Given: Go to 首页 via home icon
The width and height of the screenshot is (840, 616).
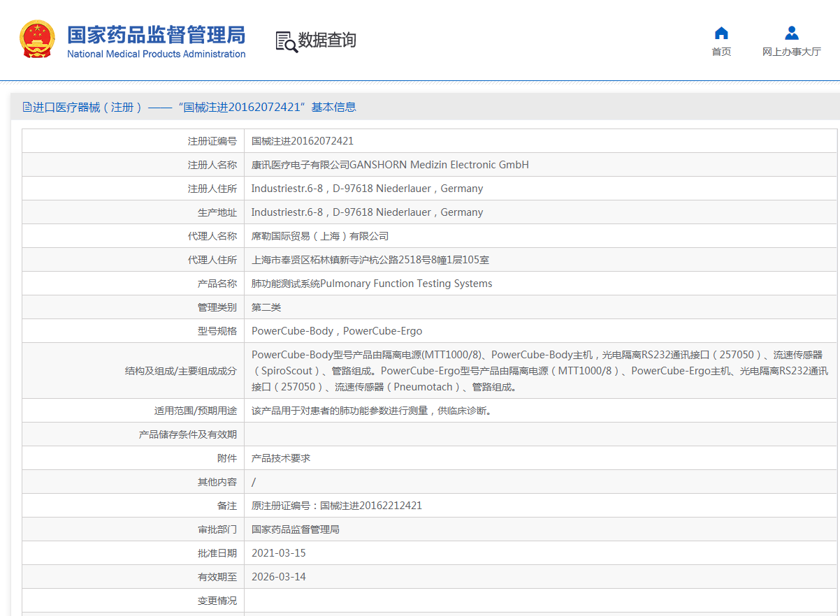Looking at the screenshot, I should 721,33.
